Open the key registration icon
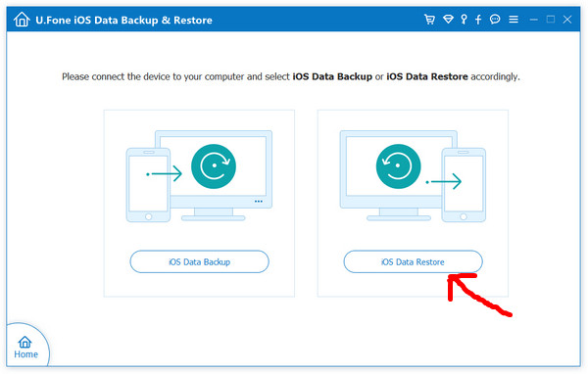588x374 pixels. (464, 20)
